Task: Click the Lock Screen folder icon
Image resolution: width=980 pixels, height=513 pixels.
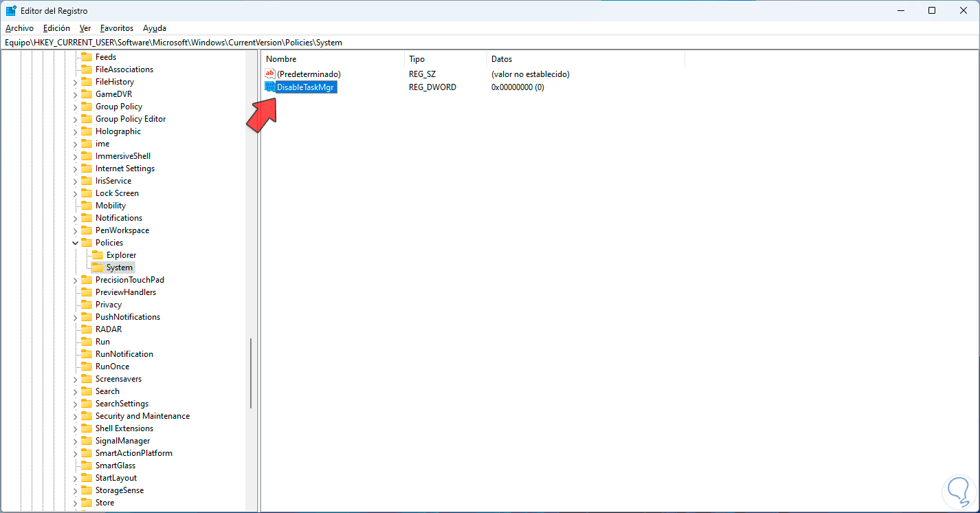Action: coord(87,193)
